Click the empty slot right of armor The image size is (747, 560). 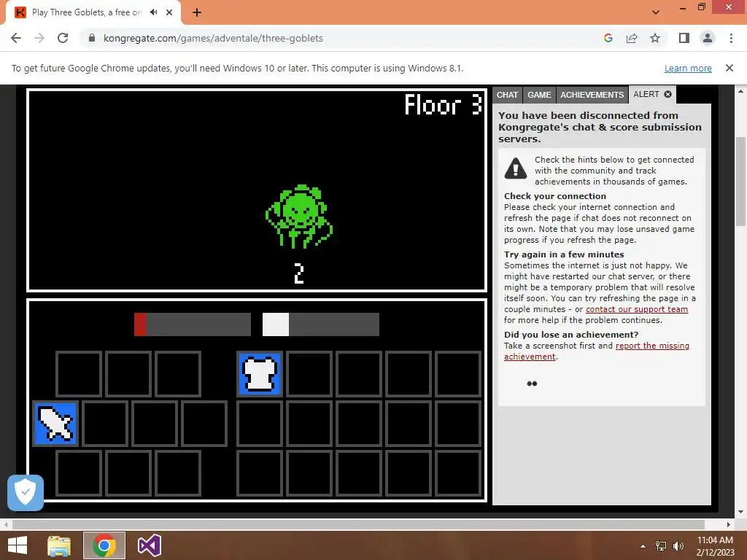[309, 374]
